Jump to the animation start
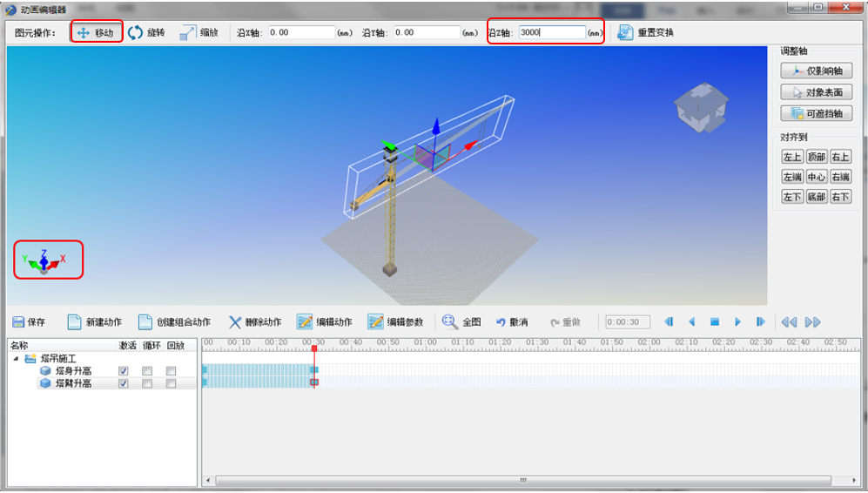Image resolution: width=868 pixels, height=493 pixels. click(669, 322)
